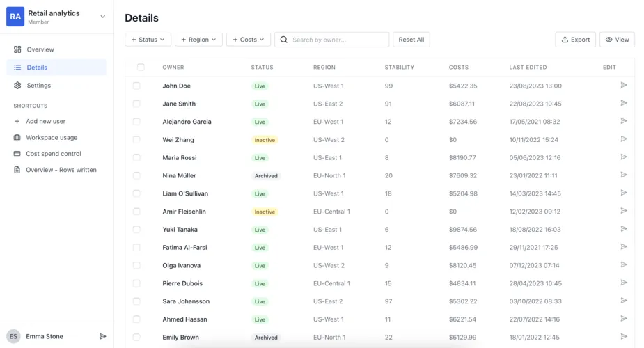Click edit arrow for Yuki Tanaka
Screen dimensions: 644x348
click(x=624, y=228)
